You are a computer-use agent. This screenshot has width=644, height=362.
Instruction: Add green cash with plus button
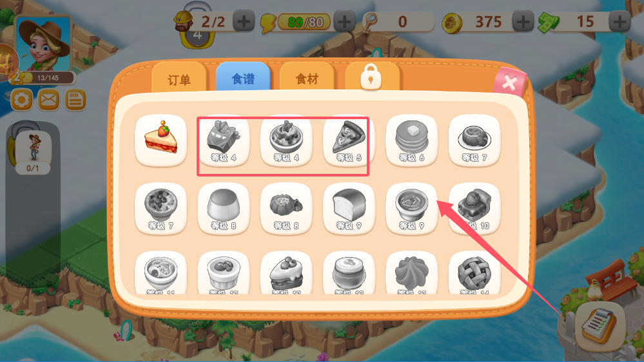coord(620,21)
